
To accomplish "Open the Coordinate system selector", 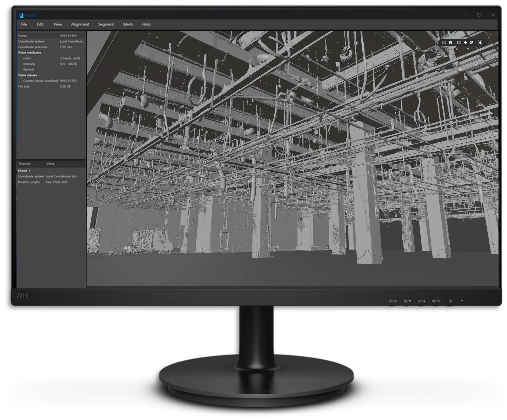I will click(x=72, y=41).
